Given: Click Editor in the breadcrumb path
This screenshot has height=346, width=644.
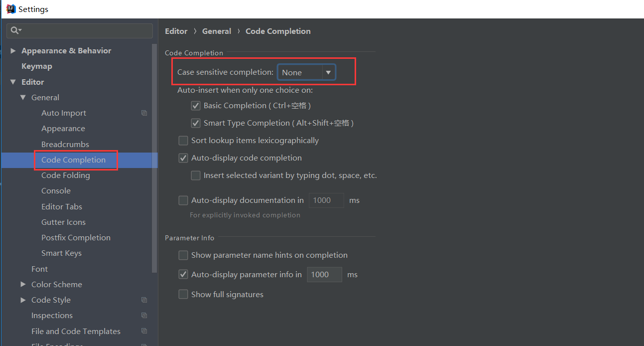Looking at the screenshot, I should coord(176,31).
